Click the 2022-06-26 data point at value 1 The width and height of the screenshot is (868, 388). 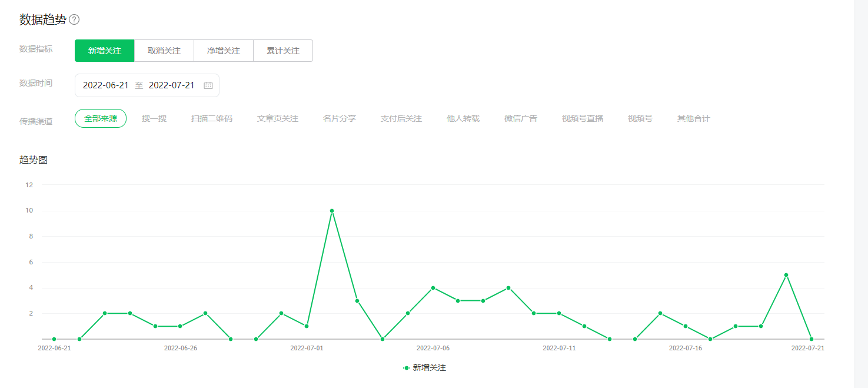click(180, 326)
